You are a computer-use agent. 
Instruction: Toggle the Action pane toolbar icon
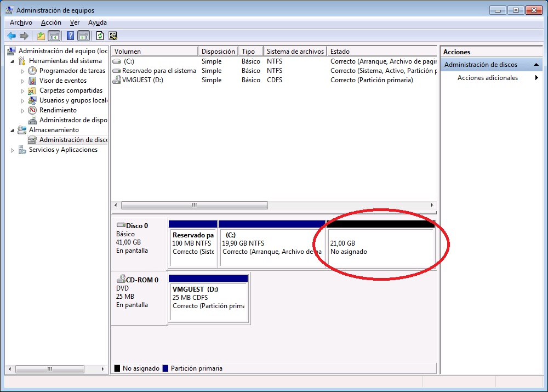coord(84,36)
